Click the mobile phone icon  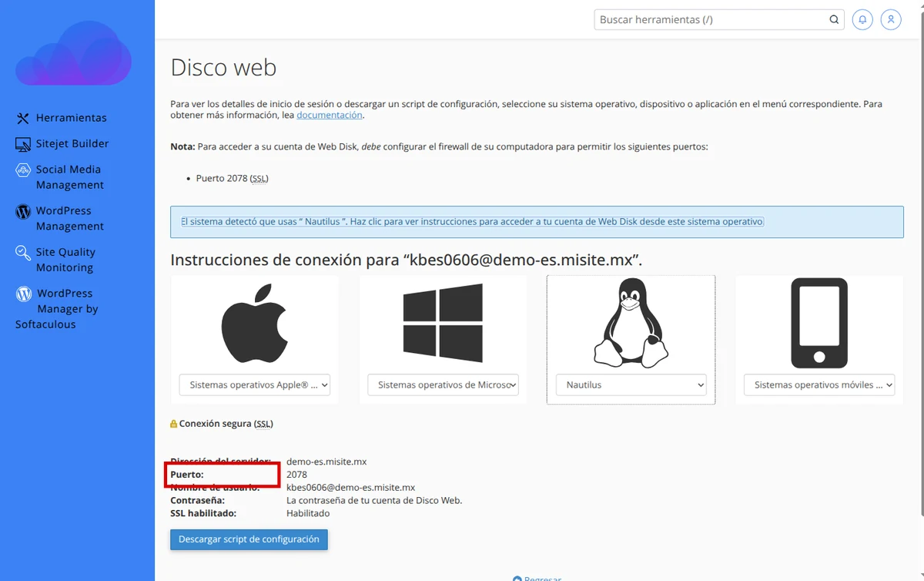pos(819,323)
